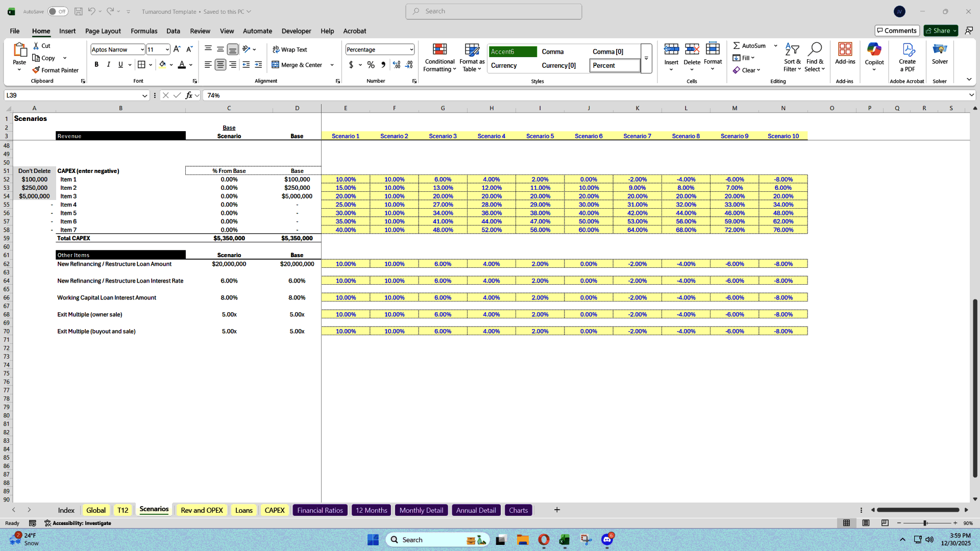Viewport: 980px width, 551px height.
Task: Open the Percentage number format dropdown
Action: (x=411, y=49)
